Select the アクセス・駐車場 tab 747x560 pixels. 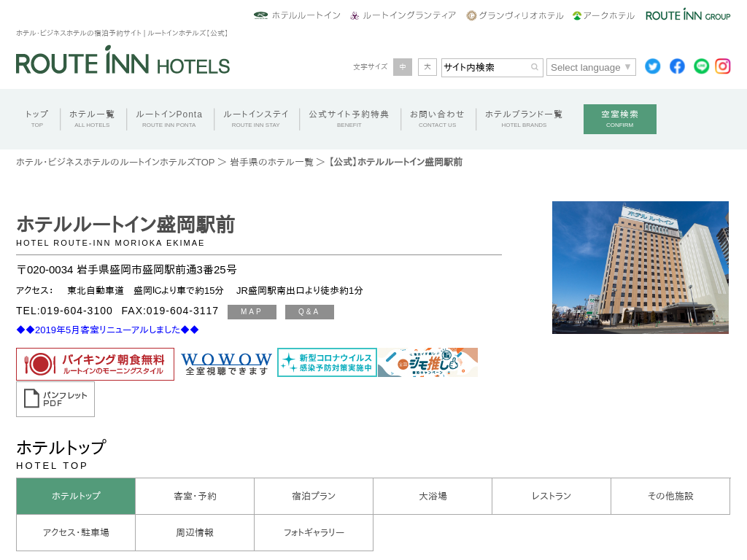[x=76, y=532]
